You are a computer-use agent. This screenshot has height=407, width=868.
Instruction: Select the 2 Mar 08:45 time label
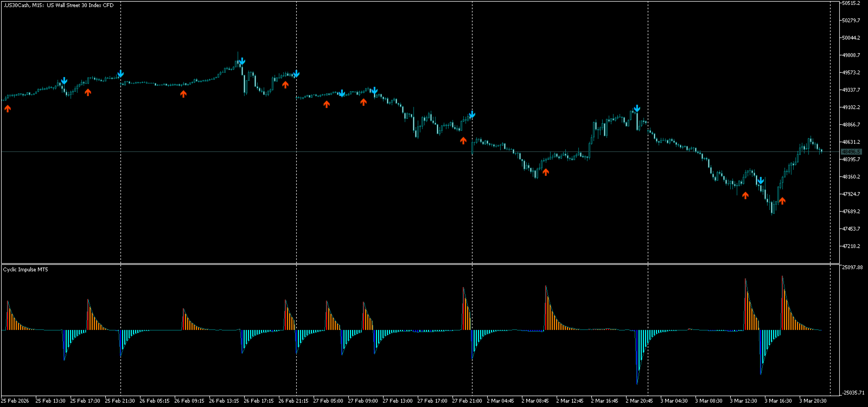pos(535,401)
